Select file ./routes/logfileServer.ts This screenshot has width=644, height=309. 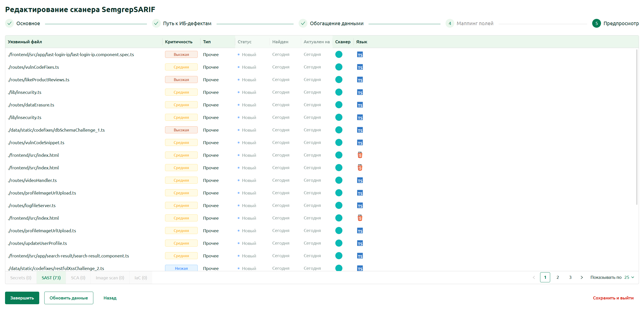click(x=32, y=205)
